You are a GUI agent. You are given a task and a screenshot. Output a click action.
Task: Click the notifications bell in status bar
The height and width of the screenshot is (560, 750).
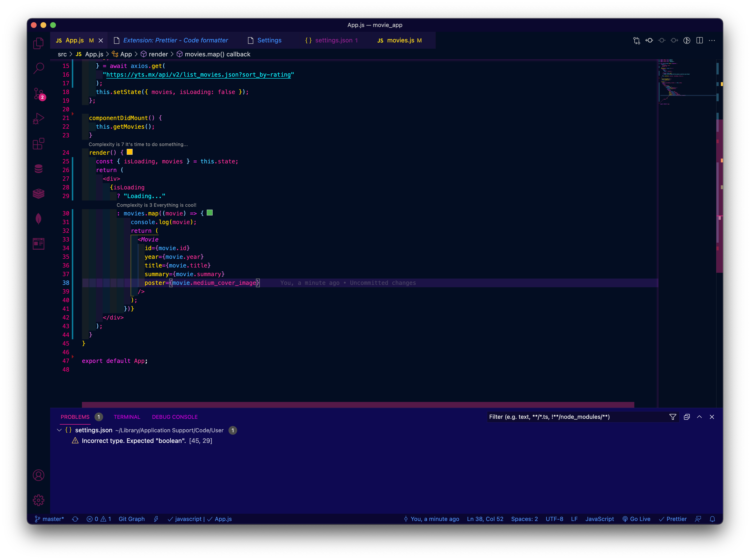click(712, 519)
